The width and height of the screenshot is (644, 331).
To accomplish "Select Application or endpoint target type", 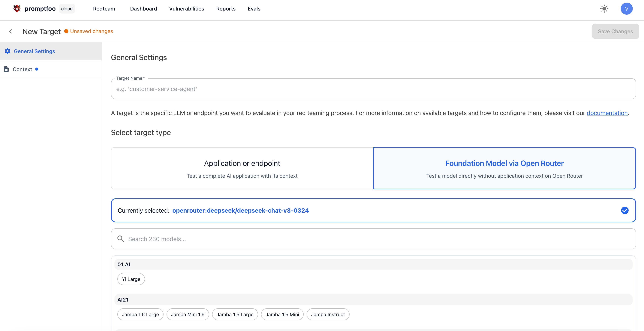I will point(242,168).
